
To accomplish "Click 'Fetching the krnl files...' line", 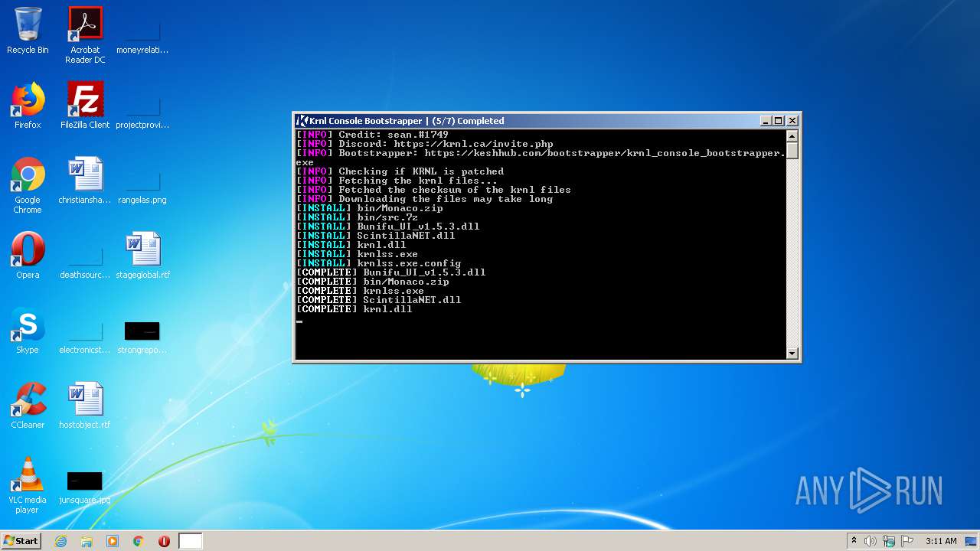I will coord(397,181).
